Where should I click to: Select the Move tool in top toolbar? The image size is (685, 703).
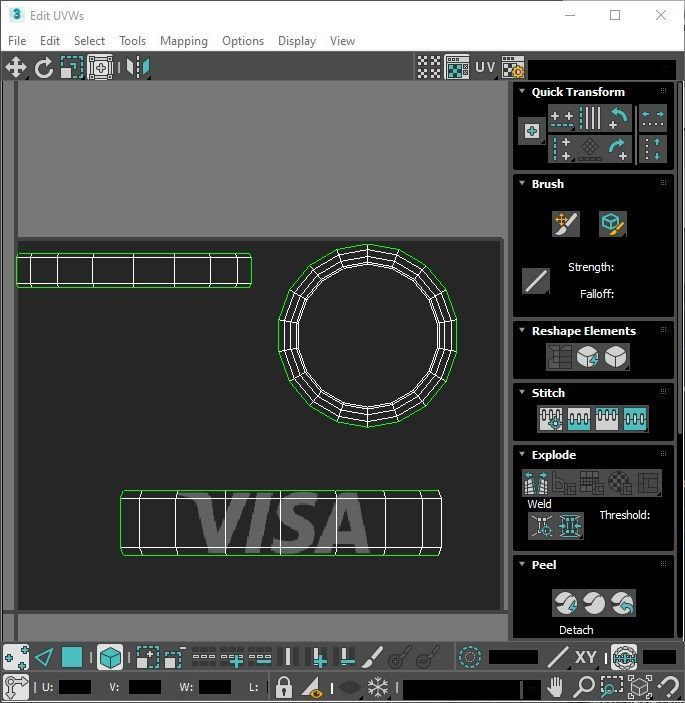tap(16, 68)
